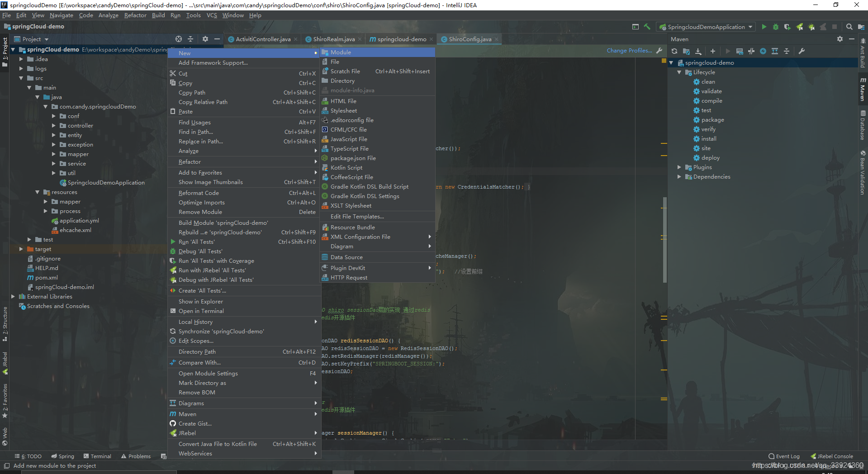Click the Select Run/Debug target window icon

pos(636,27)
